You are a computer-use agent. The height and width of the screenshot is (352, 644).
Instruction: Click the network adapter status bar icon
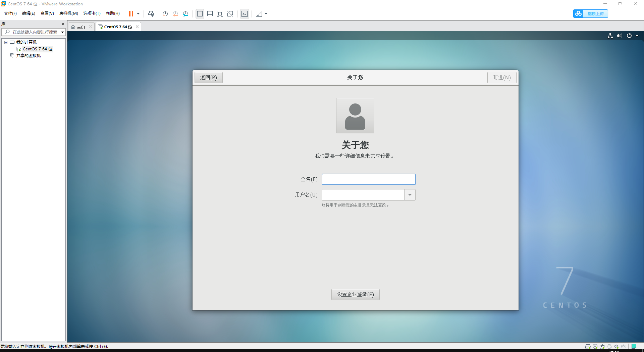coord(602,347)
